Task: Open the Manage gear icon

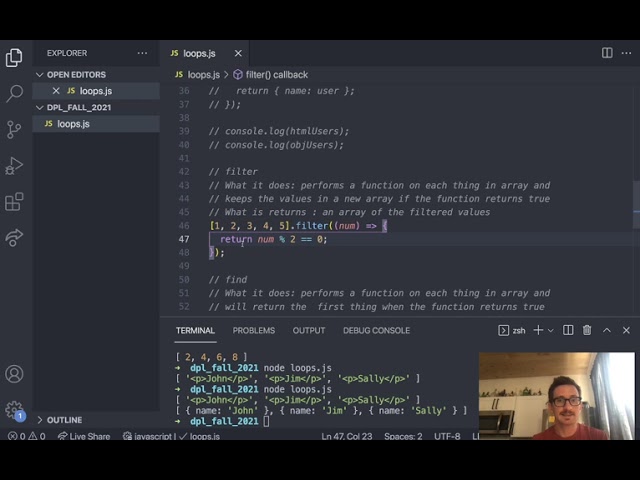Action: coord(14,410)
